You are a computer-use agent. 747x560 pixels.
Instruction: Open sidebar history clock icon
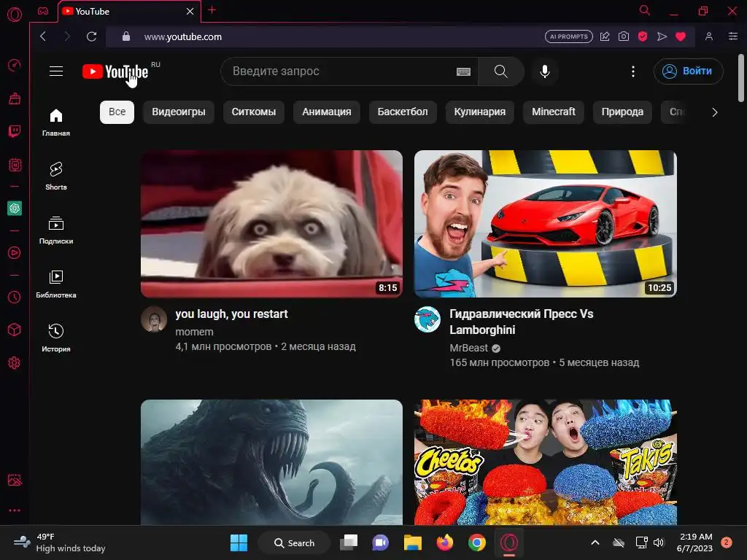pyautogui.click(x=15, y=297)
